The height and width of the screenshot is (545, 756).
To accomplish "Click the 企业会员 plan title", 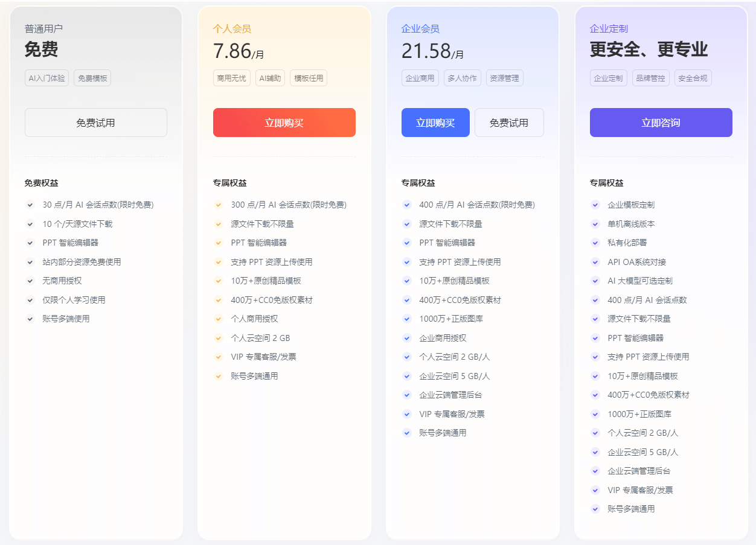I will pos(420,28).
